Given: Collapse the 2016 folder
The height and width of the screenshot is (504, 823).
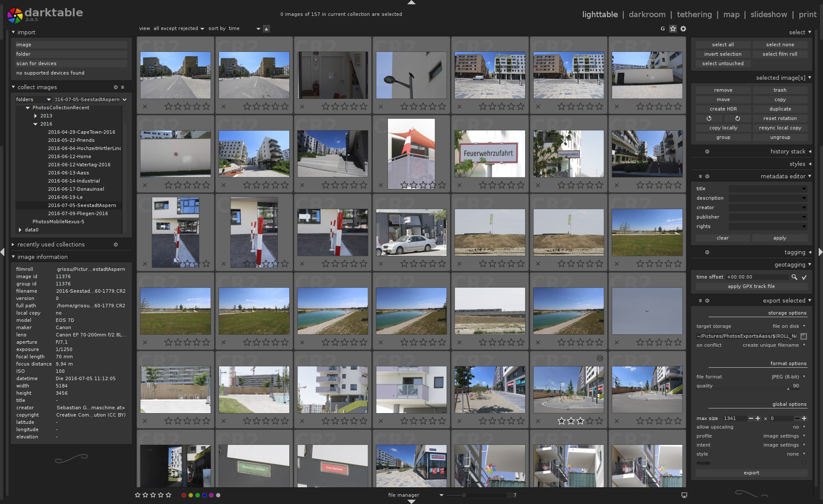Looking at the screenshot, I should (x=36, y=124).
